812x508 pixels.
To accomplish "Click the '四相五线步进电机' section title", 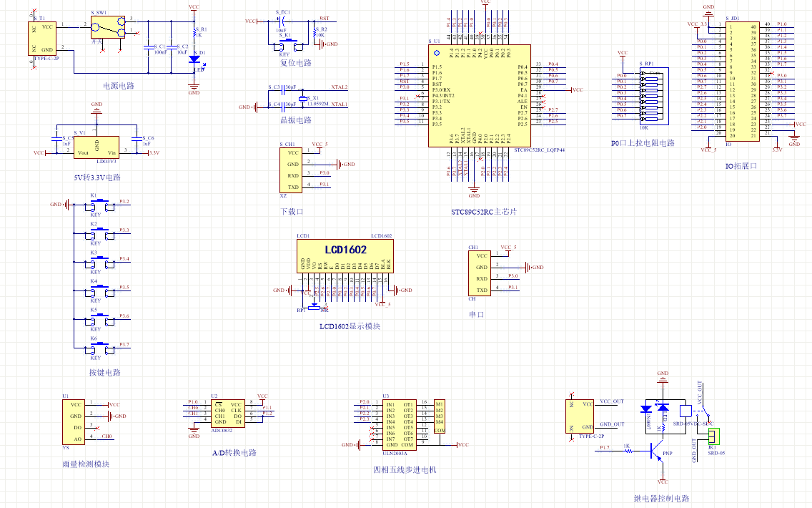I will point(405,469).
